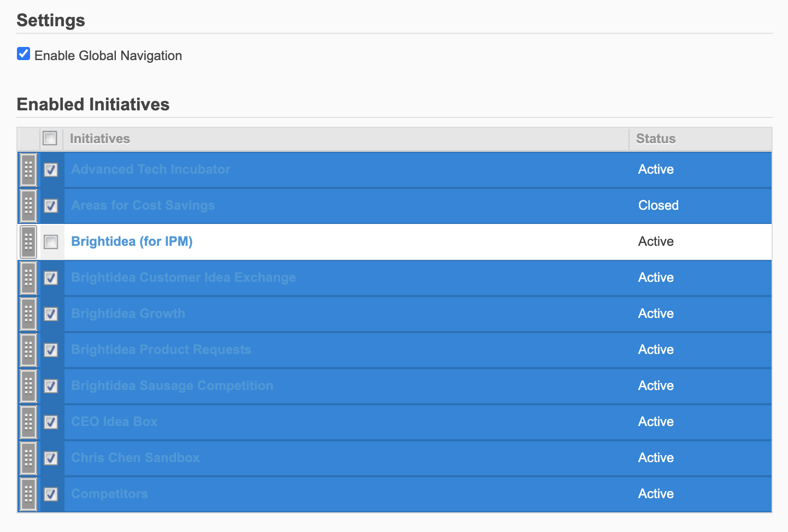Open the Competitors initiative link
Viewport: 788px width, 532px height.
coord(109,494)
